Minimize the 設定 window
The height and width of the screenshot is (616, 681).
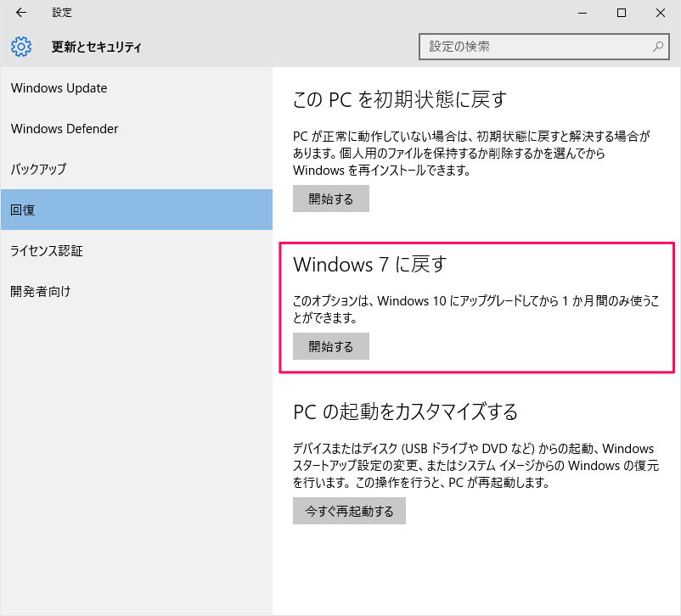[583, 13]
